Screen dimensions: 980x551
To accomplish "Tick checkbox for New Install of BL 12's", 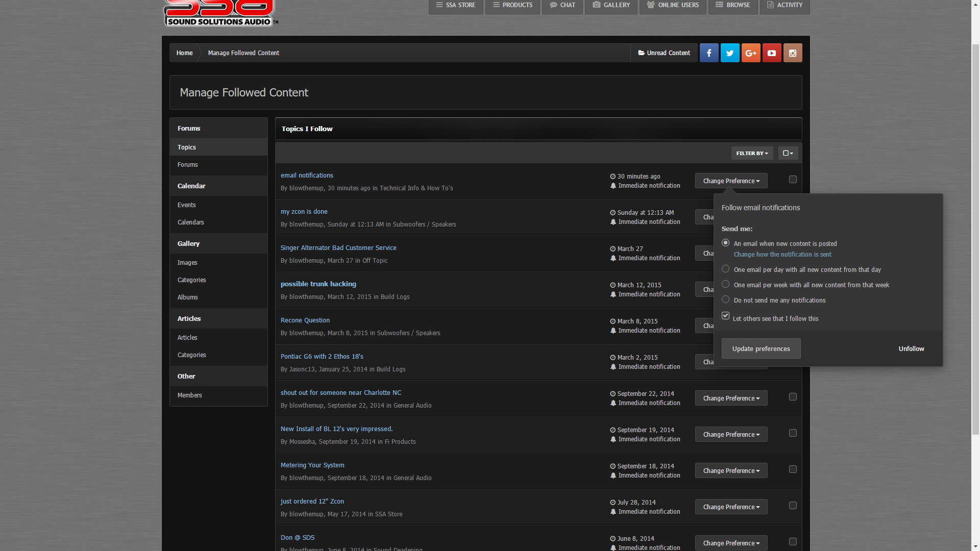I will [793, 433].
